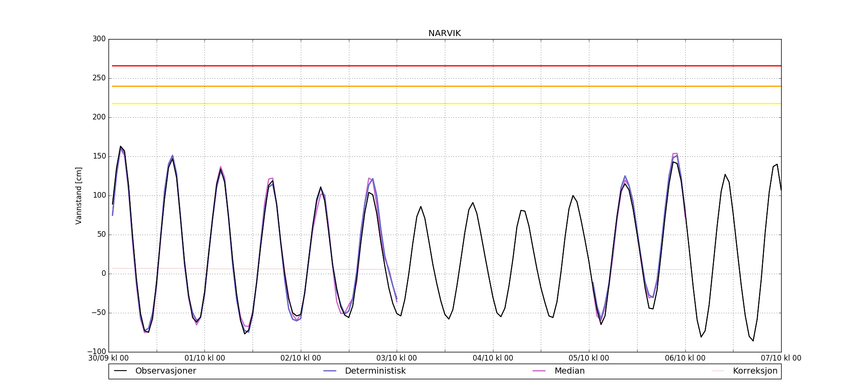Click the faint Korreksjon legend line sample
Viewport: 868px width, 391px height.
718,371
